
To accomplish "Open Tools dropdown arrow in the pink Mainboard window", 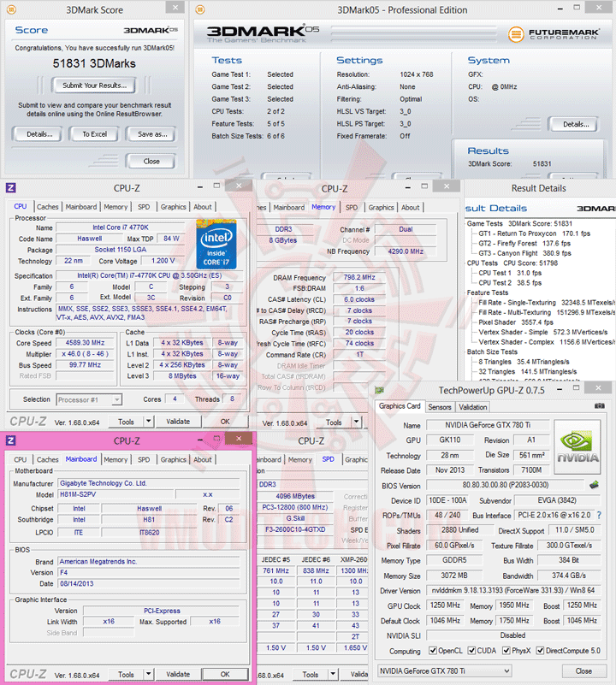I will [x=149, y=674].
